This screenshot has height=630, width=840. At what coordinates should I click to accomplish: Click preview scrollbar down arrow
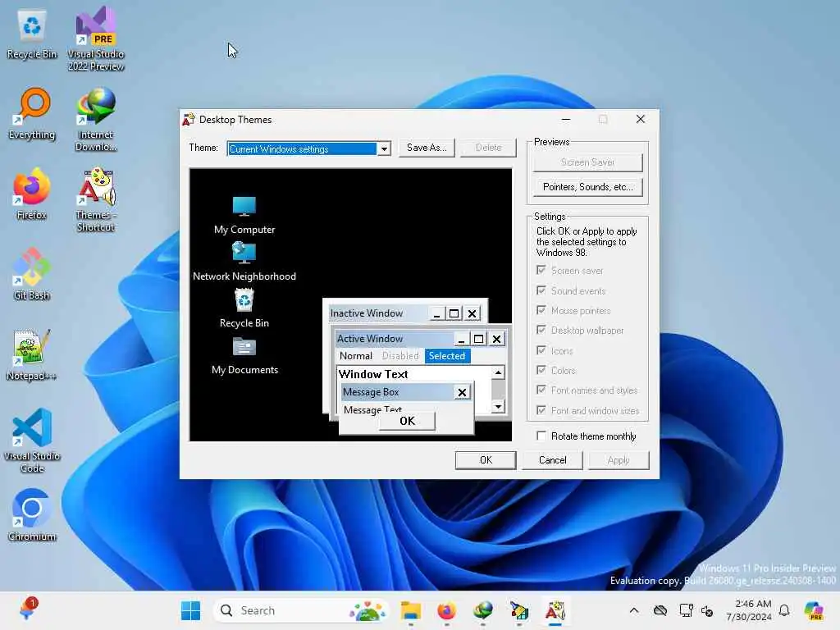[498, 407]
